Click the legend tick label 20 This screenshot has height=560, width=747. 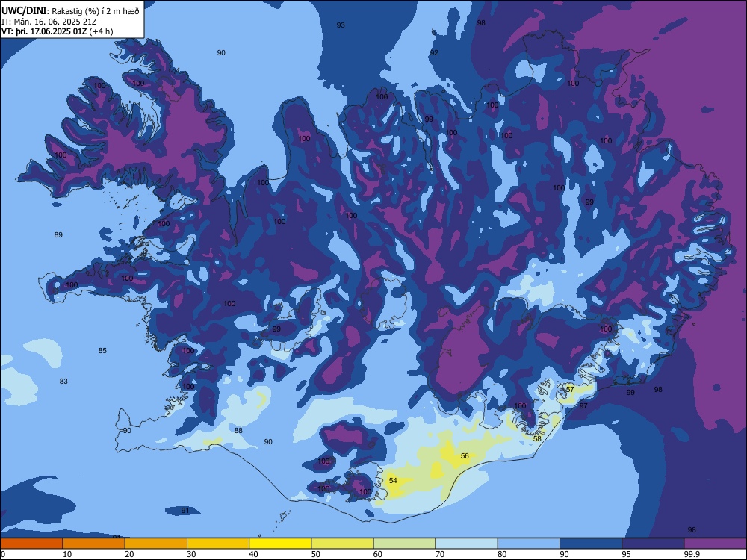click(129, 554)
